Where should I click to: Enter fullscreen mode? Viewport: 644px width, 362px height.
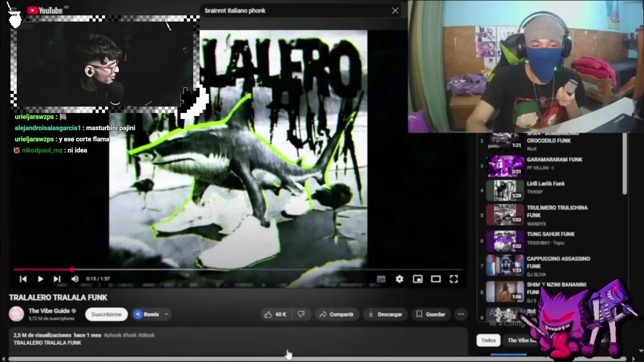coord(454,279)
